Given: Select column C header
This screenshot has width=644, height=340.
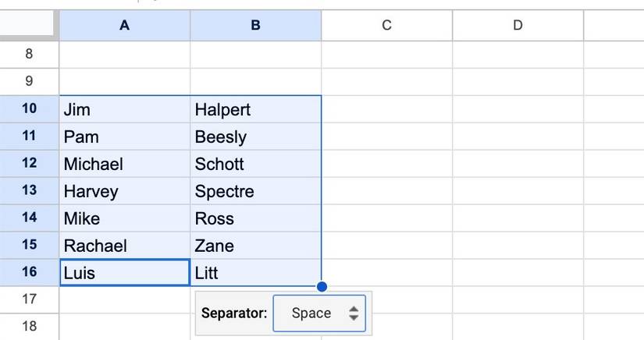Looking at the screenshot, I should tap(386, 25).
